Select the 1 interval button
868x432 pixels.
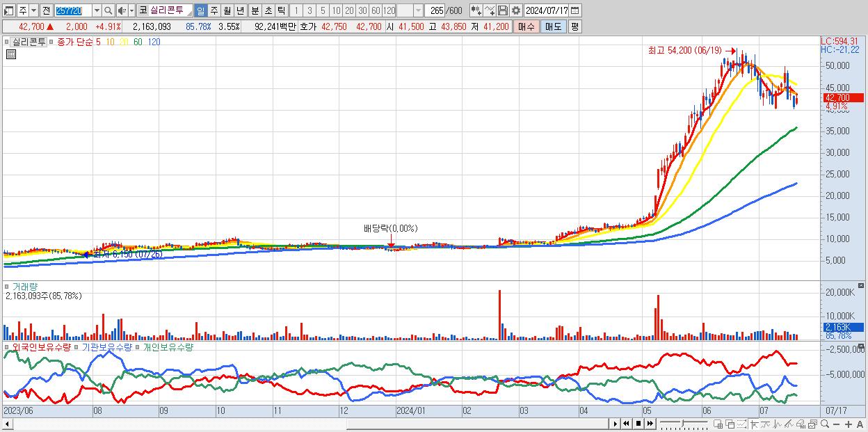(296, 10)
